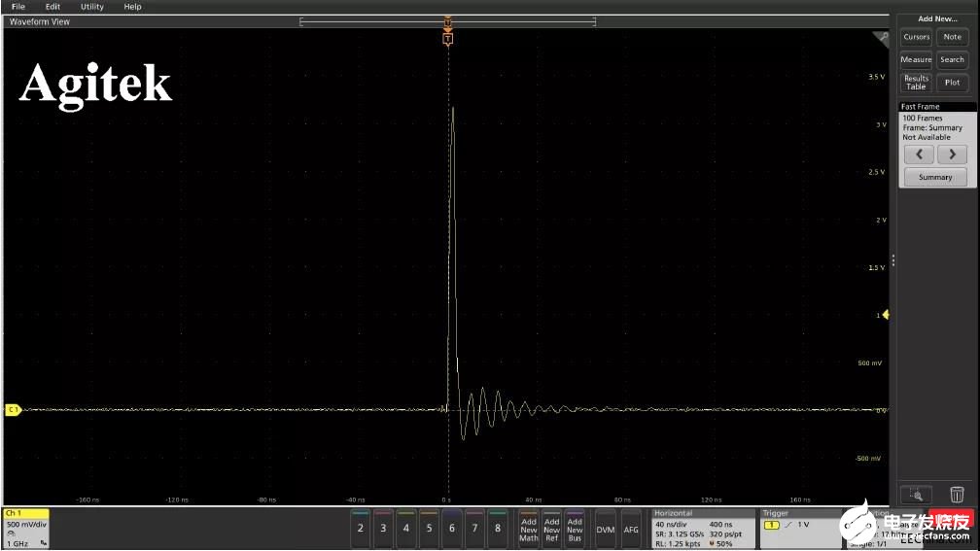The height and width of the screenshot is (551, 980).
Task: Click the zoom overview bar
Action: pos(447,21)
